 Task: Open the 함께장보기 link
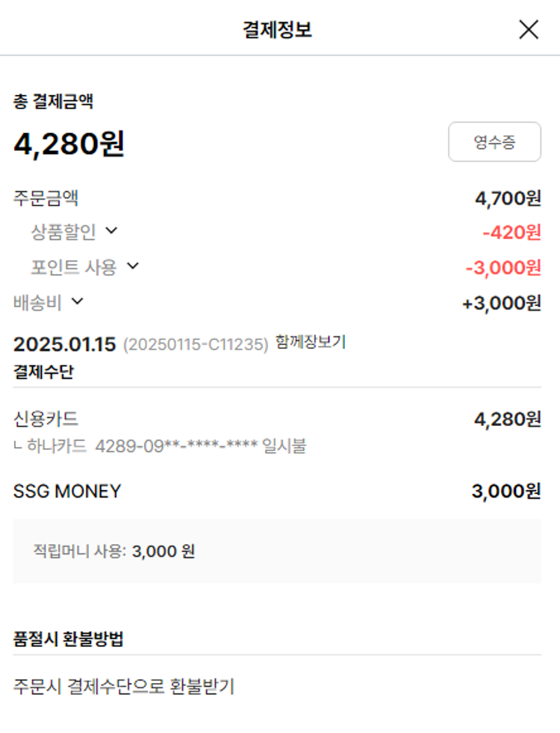pyautogui.click(x=310, y=342)
